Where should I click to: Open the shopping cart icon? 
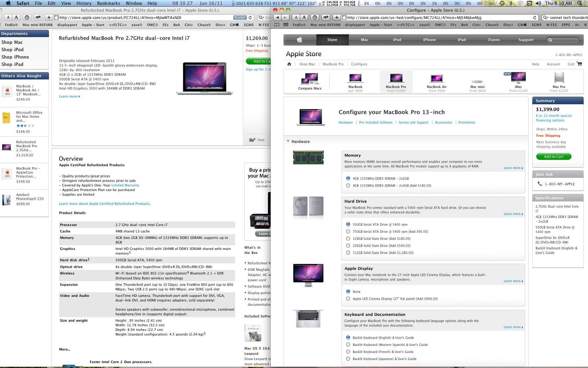[x=579, y=64]
